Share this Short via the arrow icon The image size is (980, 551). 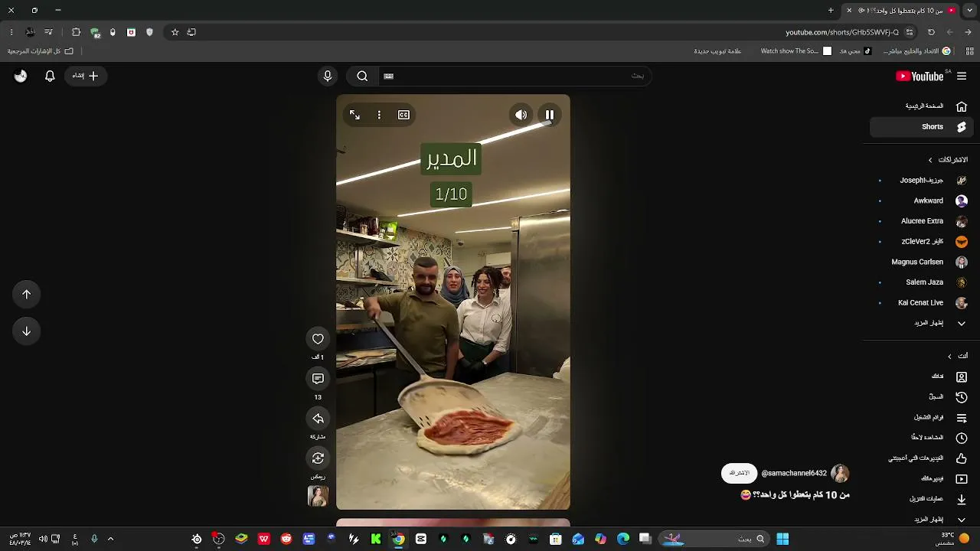(x=318, y=419)
